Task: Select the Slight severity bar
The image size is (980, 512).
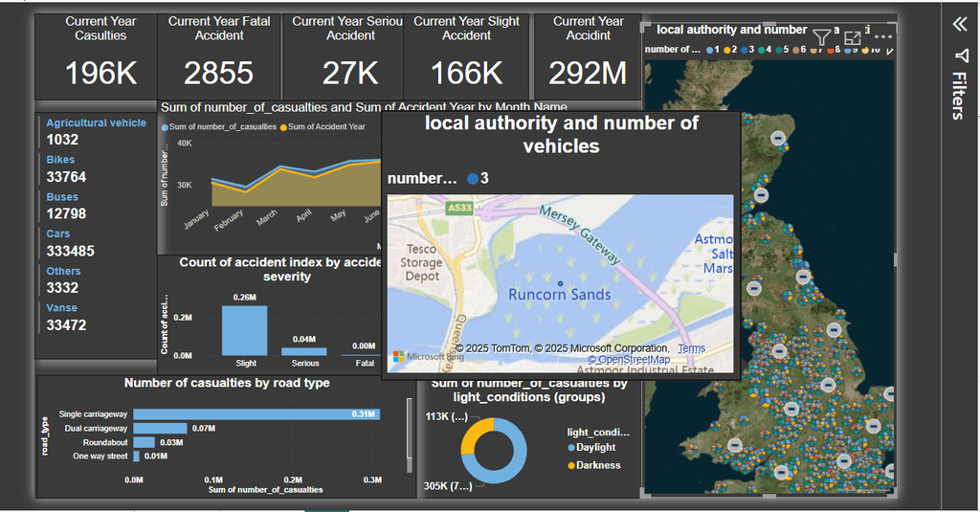Action: click(244, 330)
